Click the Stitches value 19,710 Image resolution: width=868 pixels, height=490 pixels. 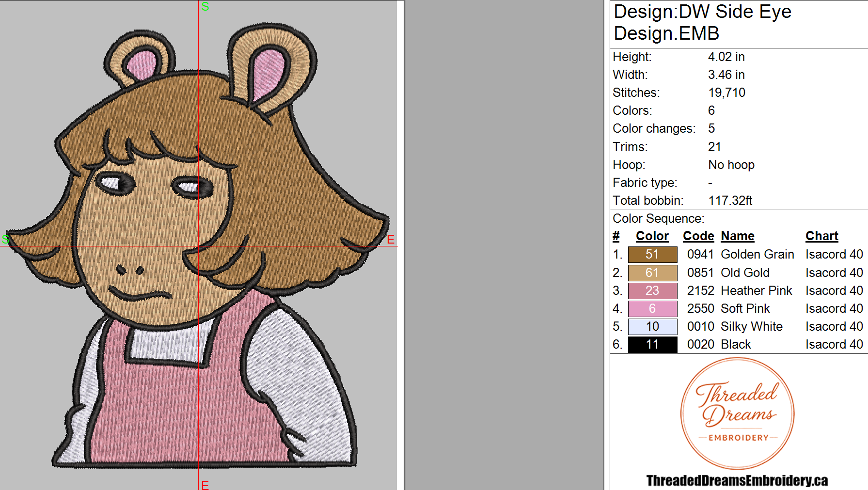[x=726, y=92]
